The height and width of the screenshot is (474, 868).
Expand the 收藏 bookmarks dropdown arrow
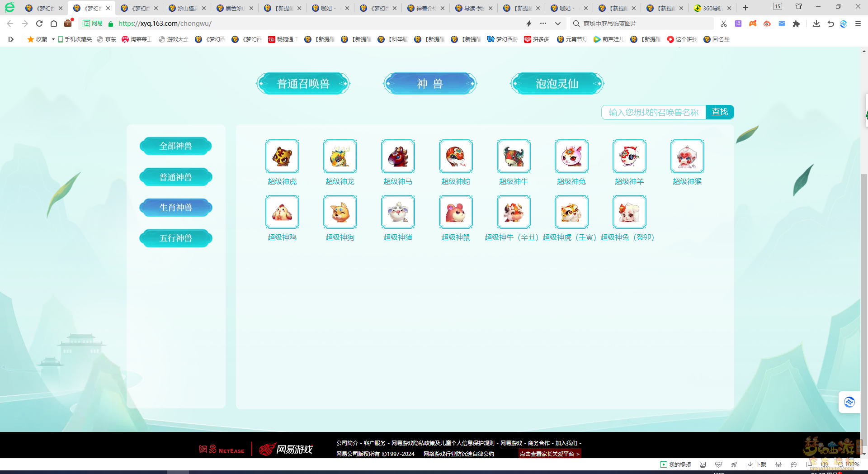53,39
